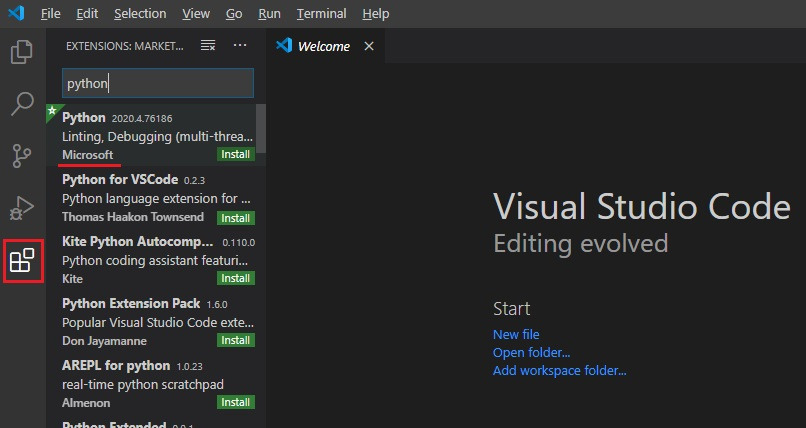Viewport: 806px width, 428px height.
Task: Click the extensions list scrollbar thumb
Action: pyautogui.click(x=261, y=128)
